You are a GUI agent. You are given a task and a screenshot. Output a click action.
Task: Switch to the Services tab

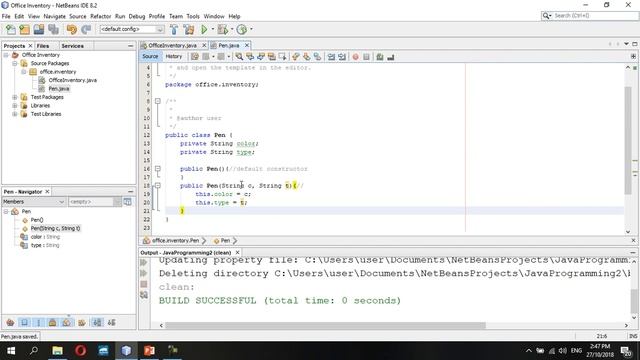[x=72, y=46]
